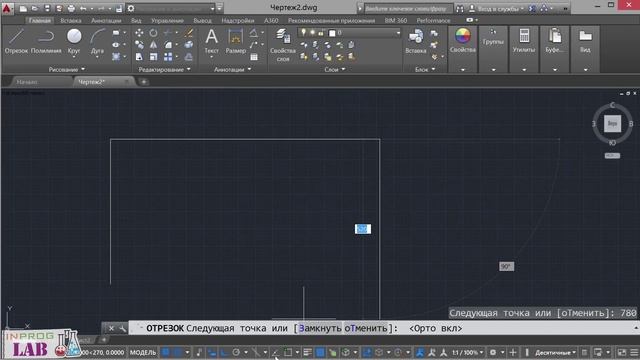The width and height of the screenshot is (640, 360).
Task: Open the Вставка ribbon tab
Action: [71, 20]
